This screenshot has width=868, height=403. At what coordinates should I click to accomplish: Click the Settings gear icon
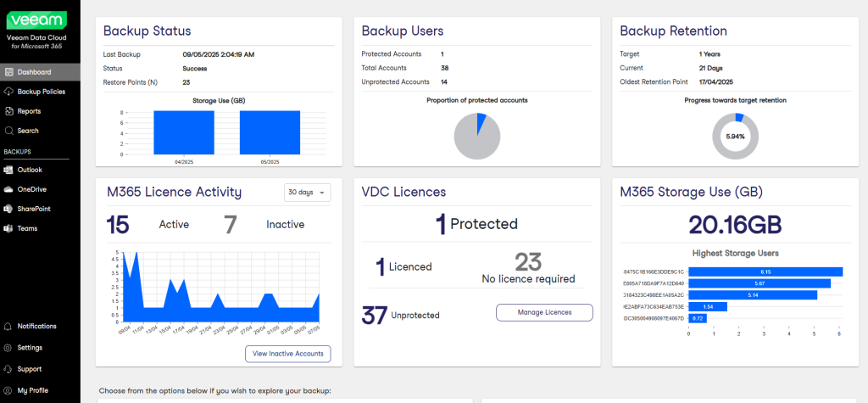[x=8, y=348]
